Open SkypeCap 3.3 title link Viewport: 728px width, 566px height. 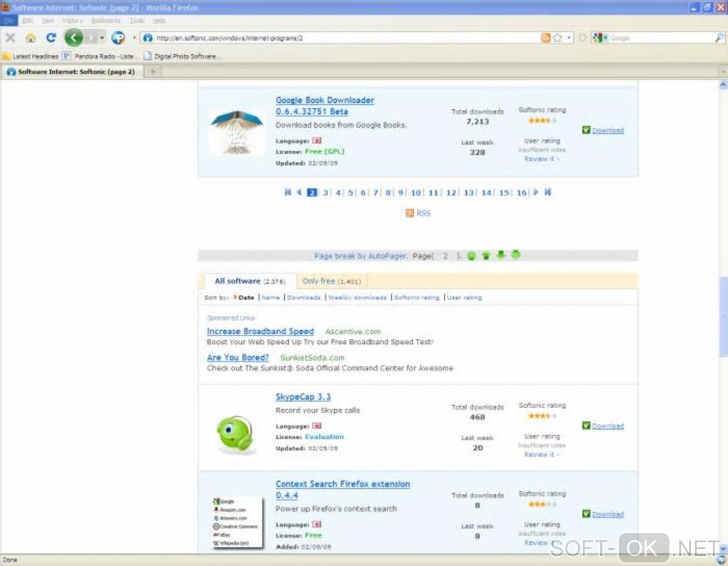tap(303, 397)
